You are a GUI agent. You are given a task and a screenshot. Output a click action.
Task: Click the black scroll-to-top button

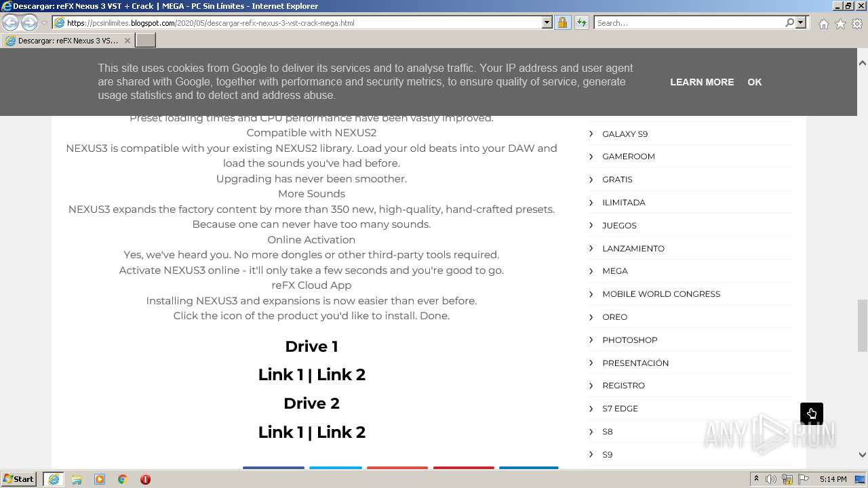[x=812, y=413]
